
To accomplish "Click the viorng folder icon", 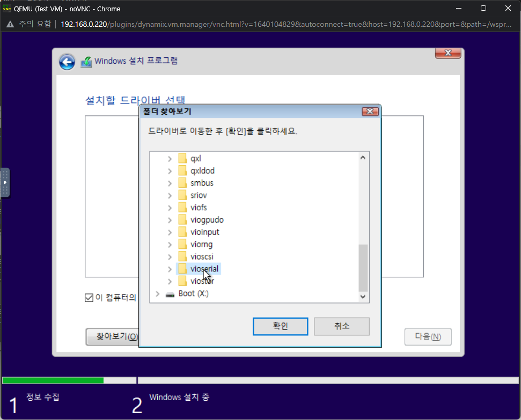I will [x=182, y=245].
